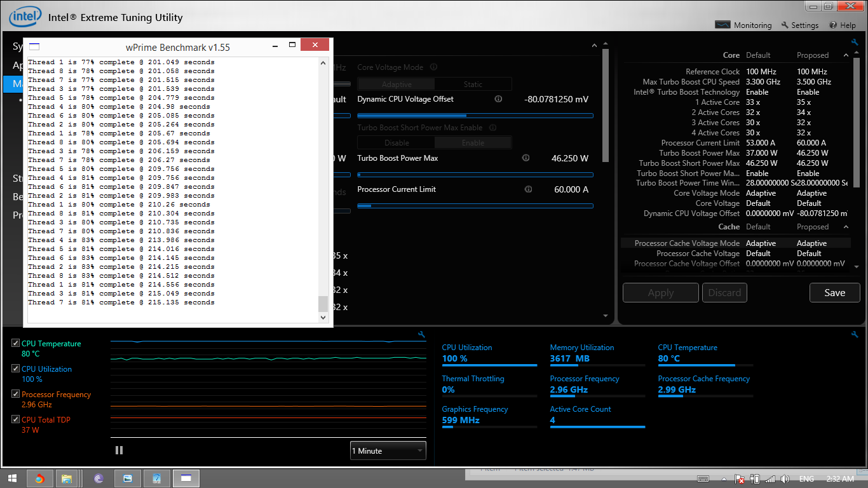The image size is (868, 488).
Task: Open the 1 Minute time range dropdown
Action: pyautogui.click(x=388, y=451)
